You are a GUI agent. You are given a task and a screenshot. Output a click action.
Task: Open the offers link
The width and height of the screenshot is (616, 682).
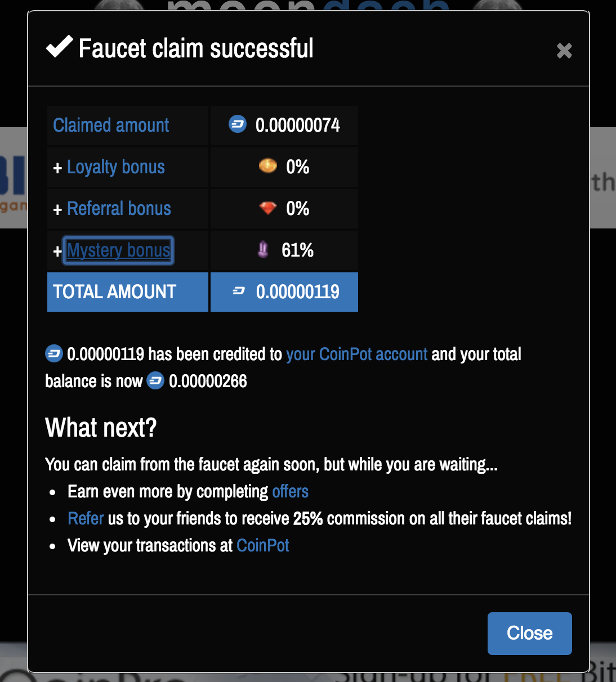290,491
